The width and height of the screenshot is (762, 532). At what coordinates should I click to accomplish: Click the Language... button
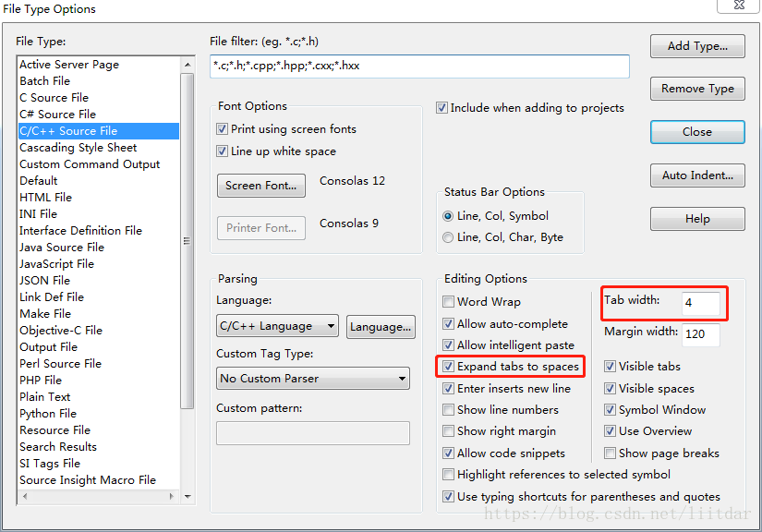(381, 327)
